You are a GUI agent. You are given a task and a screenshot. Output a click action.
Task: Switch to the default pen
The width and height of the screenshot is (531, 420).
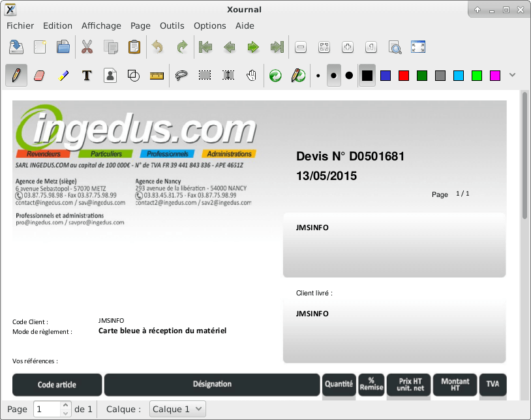pyautogui.click(x=298, y=76)
